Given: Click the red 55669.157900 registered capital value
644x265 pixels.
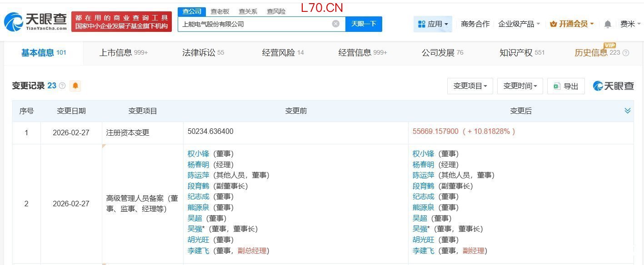Looking at the screenshot, I should click(436, 131).
